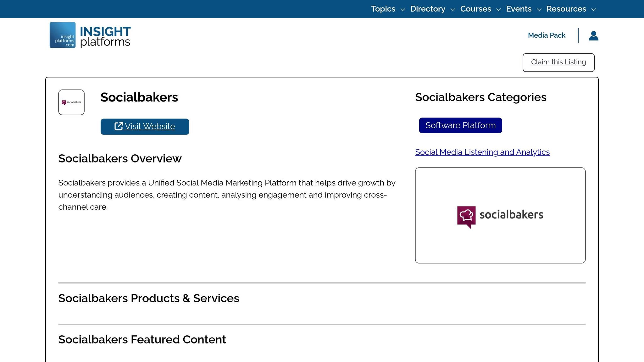Click the Socialbakers title heading
The height and width of the screenshot is (362, 644).
pos(139,97)
